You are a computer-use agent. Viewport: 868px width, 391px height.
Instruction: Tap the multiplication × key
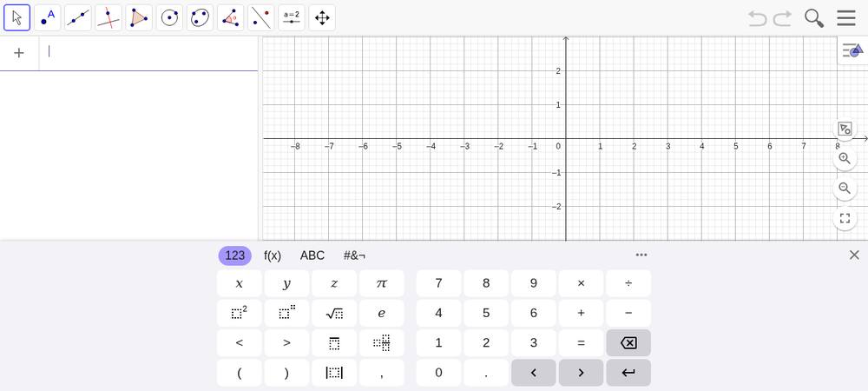(x=582, y=283)
